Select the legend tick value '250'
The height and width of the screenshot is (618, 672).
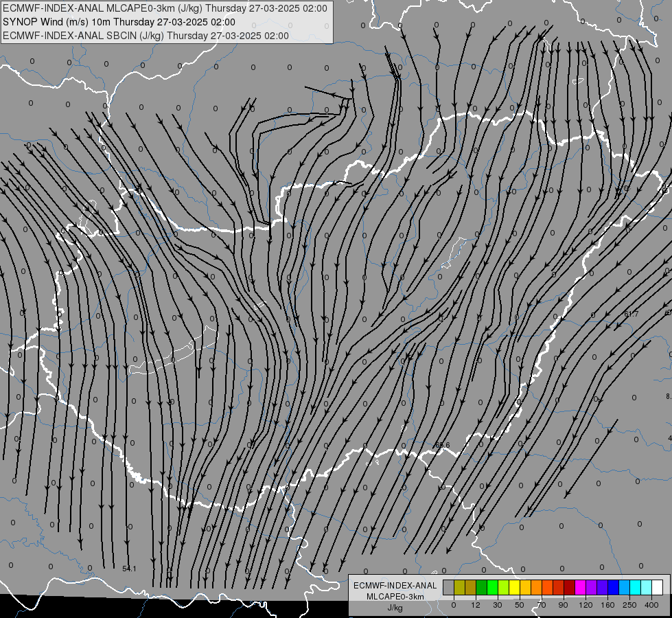pyautogui.click(x=629, y=605)
